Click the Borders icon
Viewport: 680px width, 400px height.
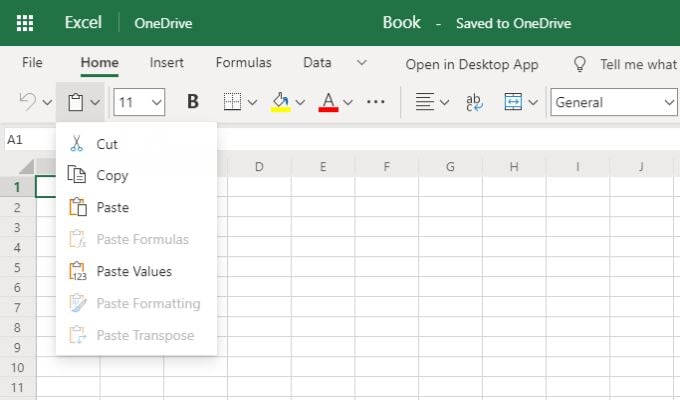(x=232, y=101)
